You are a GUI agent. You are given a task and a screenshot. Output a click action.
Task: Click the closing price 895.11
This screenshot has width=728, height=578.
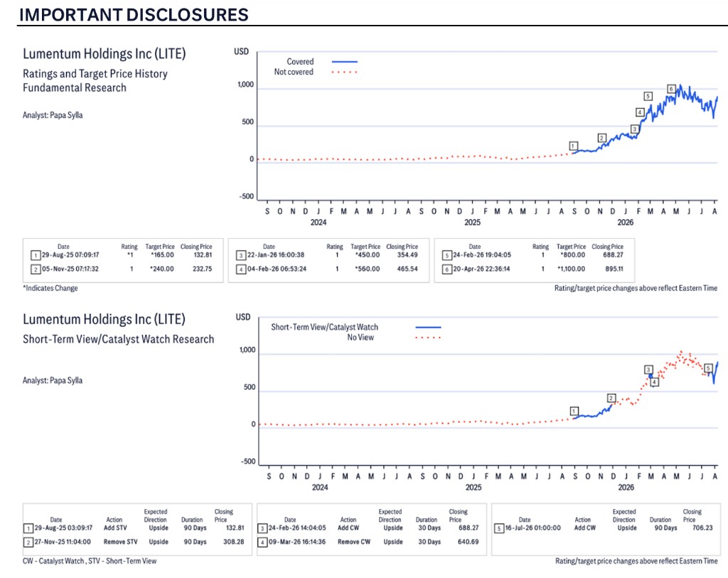click(614, 269)
